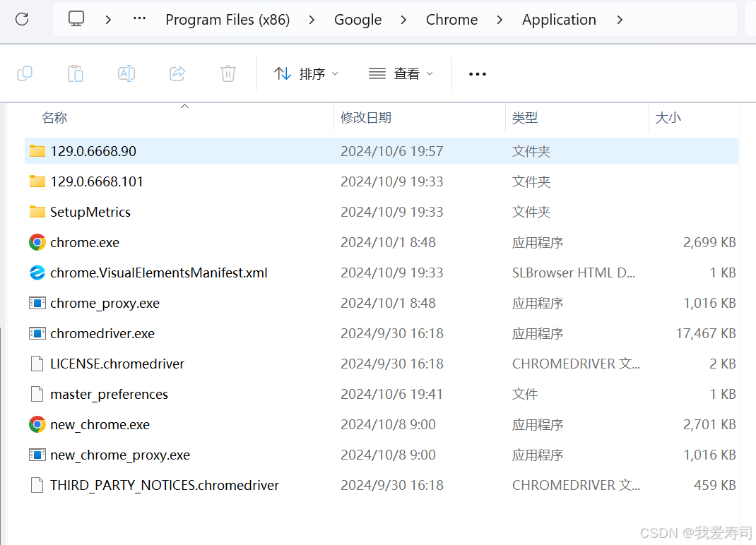Sort by 类型 column header
The height and width of the screenshot is (545, 756).
click(x=524, y=118)
